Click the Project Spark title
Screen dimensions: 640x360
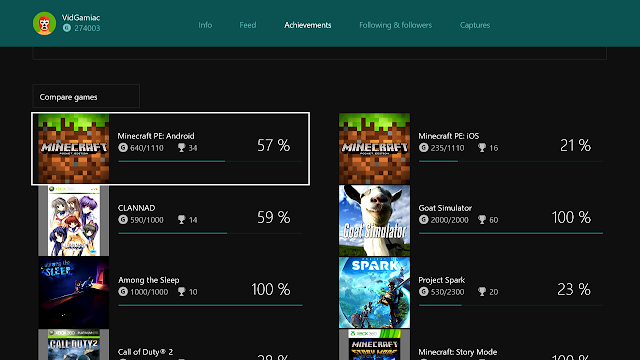click(442, 280)
